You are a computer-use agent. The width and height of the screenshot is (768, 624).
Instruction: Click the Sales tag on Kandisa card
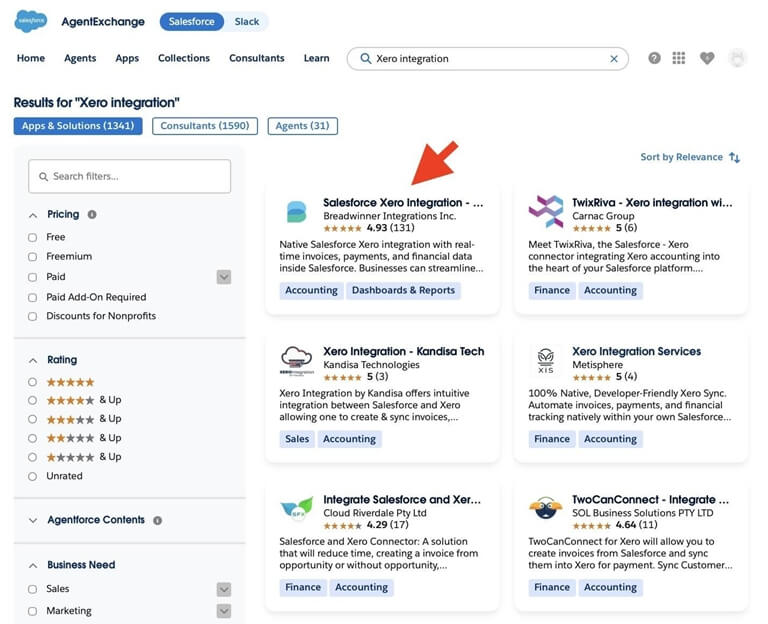(x=297, y=439)
